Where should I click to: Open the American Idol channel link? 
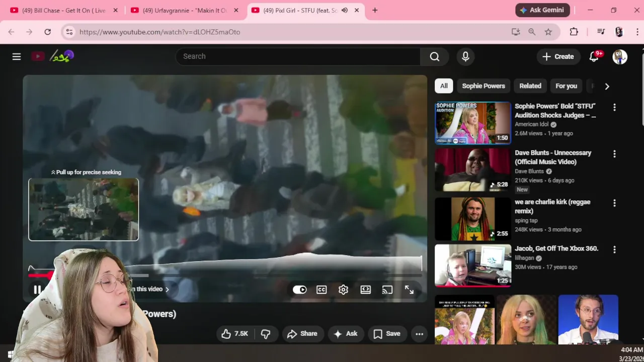click(x=532, y=124)
